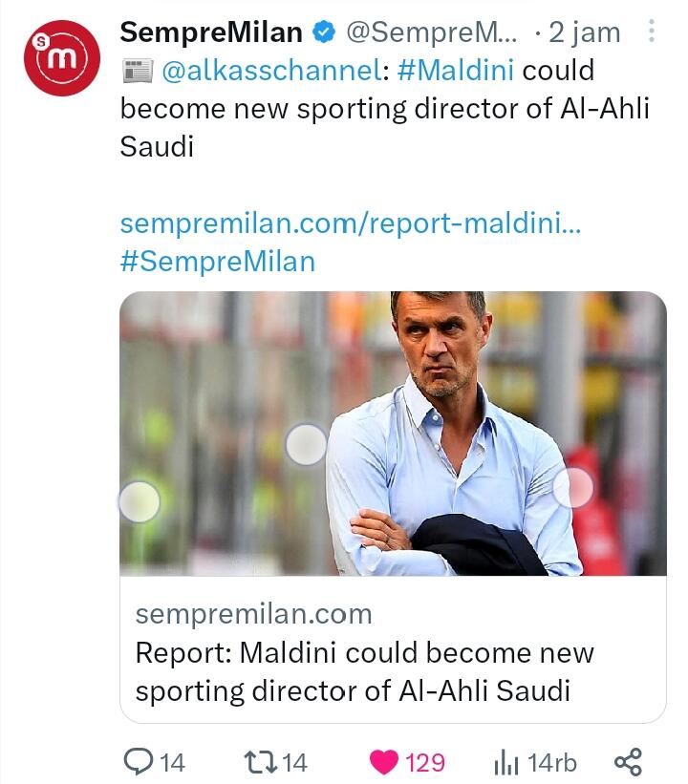The image size is (688, 784).
Task: Tap the #SempreMilan hashtag
Action: pos(218,261)
